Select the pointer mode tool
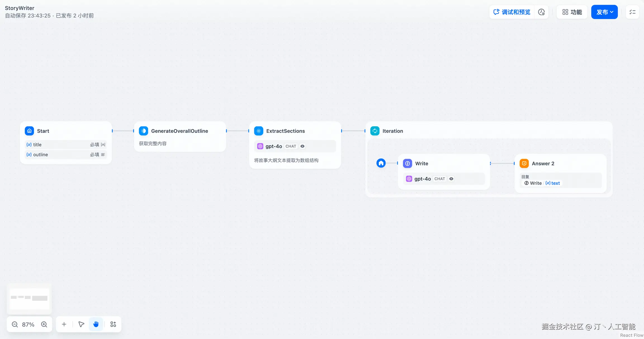 (81, 324)
